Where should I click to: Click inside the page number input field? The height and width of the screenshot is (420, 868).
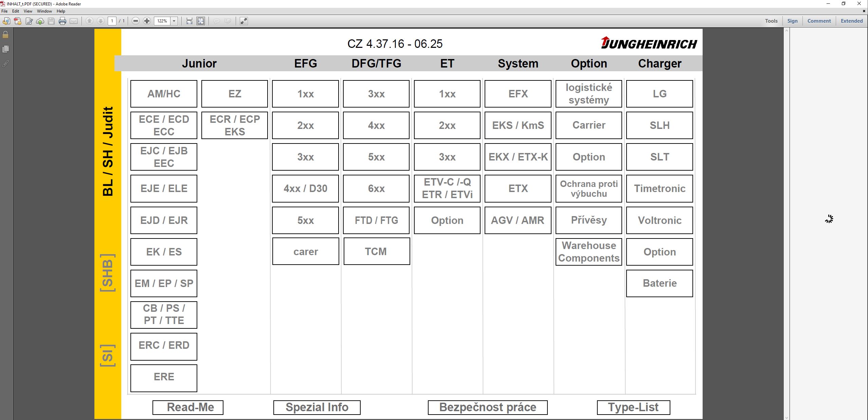click(x=112, y=21)
